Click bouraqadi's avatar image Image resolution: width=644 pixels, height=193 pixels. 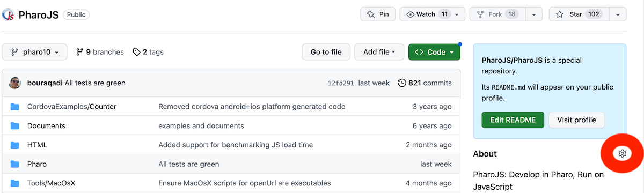16,83
